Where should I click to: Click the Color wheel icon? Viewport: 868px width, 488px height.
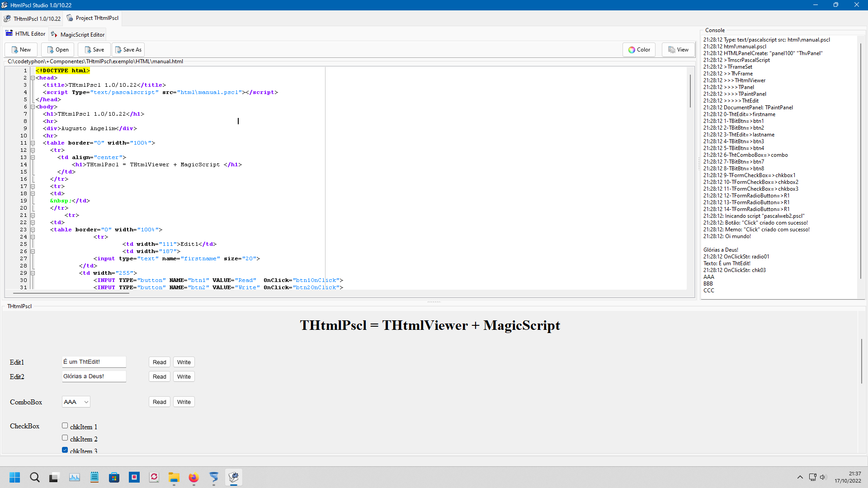(x=632, y=50)
